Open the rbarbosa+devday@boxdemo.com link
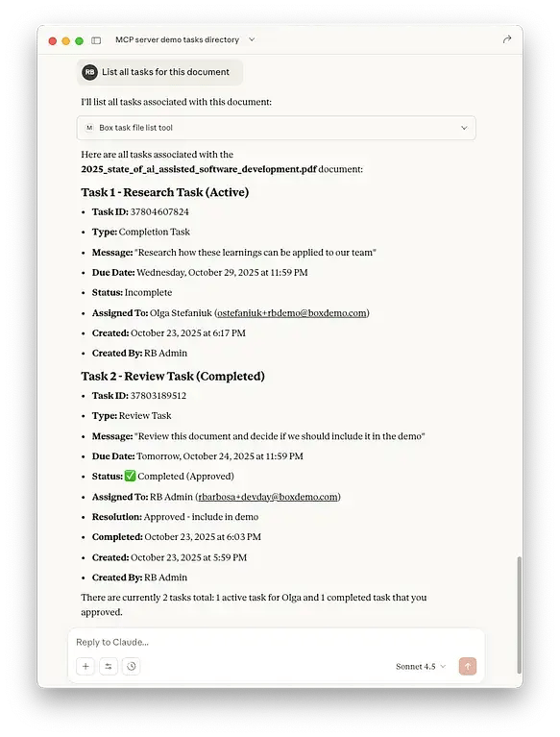 [x=268, y=497]
